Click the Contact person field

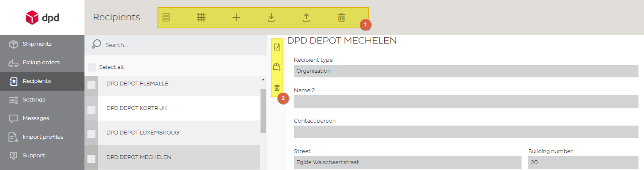(466, 132)
